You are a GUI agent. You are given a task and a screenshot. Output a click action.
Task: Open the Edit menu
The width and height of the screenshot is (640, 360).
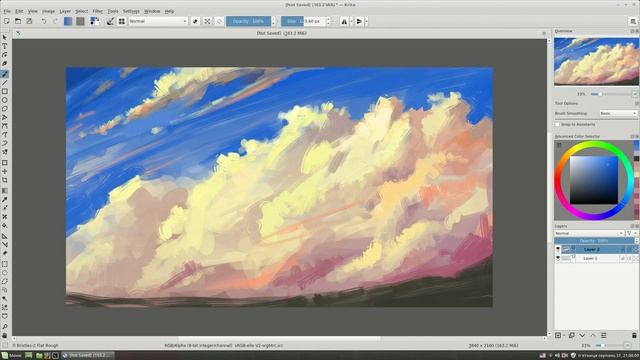pyautogui.click(x=19, y=11)
